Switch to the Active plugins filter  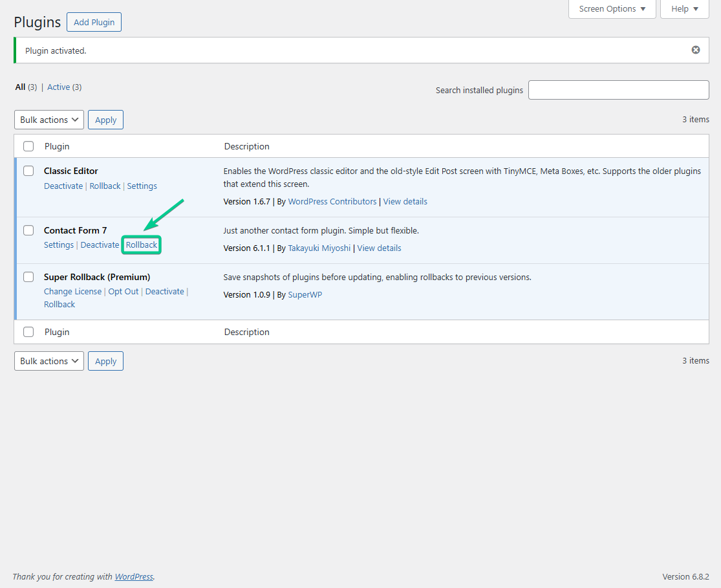pyautogui.click(x=58, y=87)
